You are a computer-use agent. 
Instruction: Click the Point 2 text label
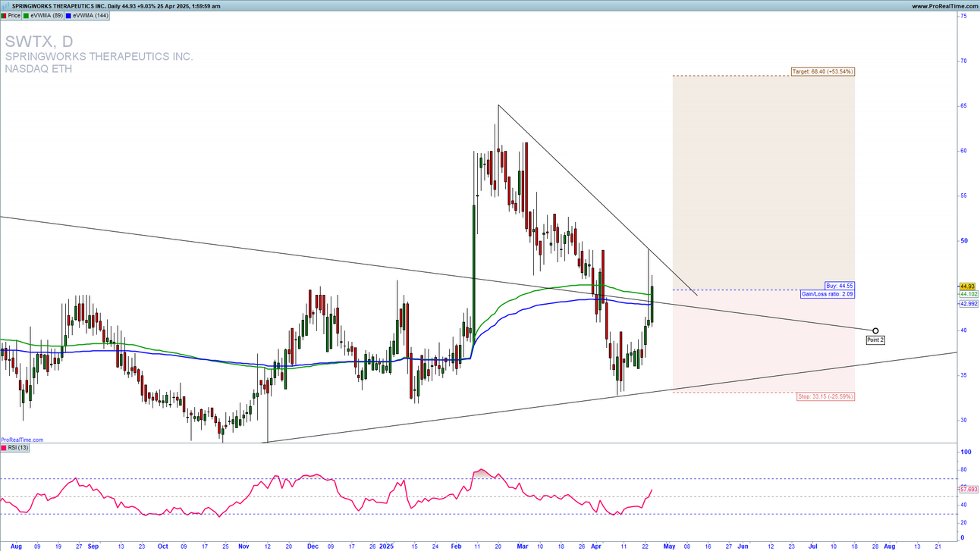click(x=875, y=340)
